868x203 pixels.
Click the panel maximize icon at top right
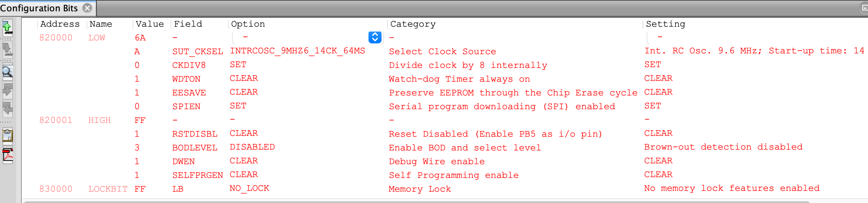coord(865,8)
